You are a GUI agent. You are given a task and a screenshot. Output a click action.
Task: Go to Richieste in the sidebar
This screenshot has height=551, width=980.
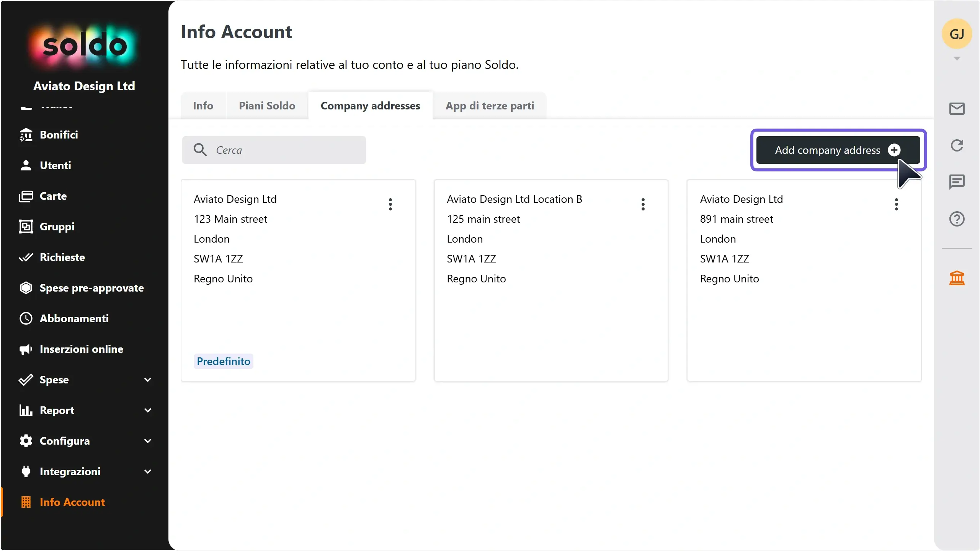pos(84,257)
